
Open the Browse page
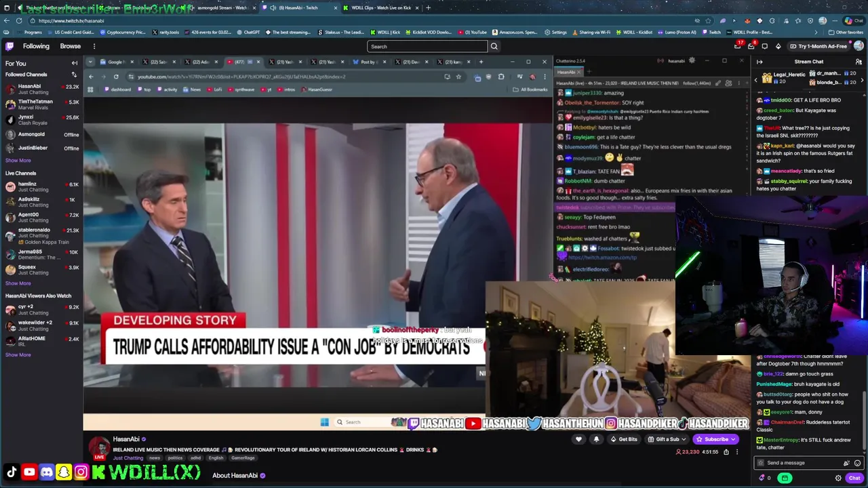pos(71,46)
